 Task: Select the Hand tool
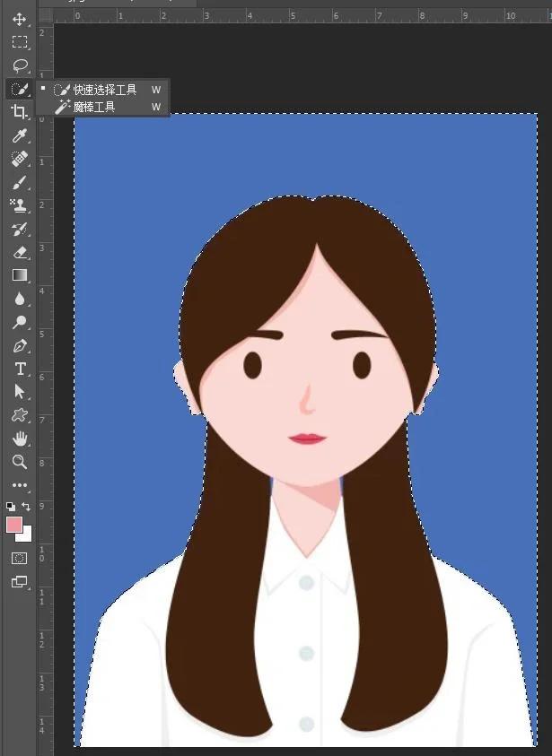coord(19,439)
